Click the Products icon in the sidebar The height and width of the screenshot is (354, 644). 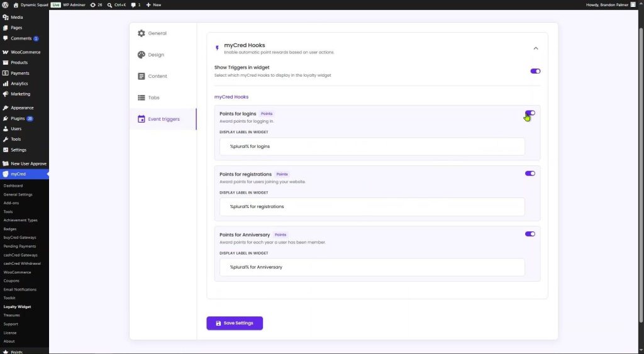pos(5,62)
